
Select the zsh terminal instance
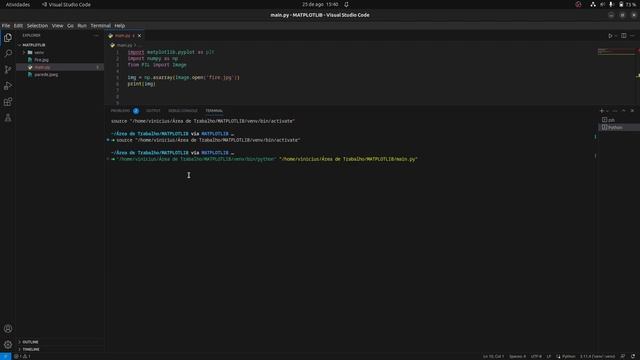coord(618,120)
